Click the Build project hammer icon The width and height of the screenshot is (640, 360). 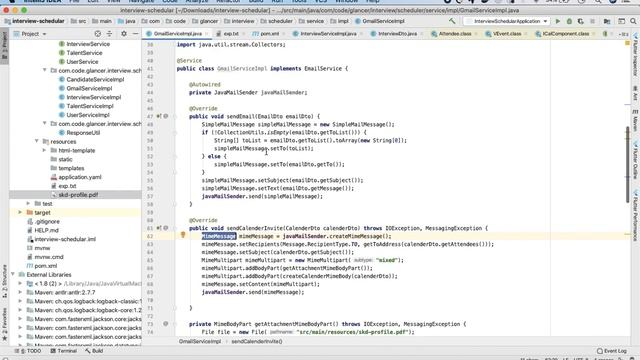[x=452, y=21]
